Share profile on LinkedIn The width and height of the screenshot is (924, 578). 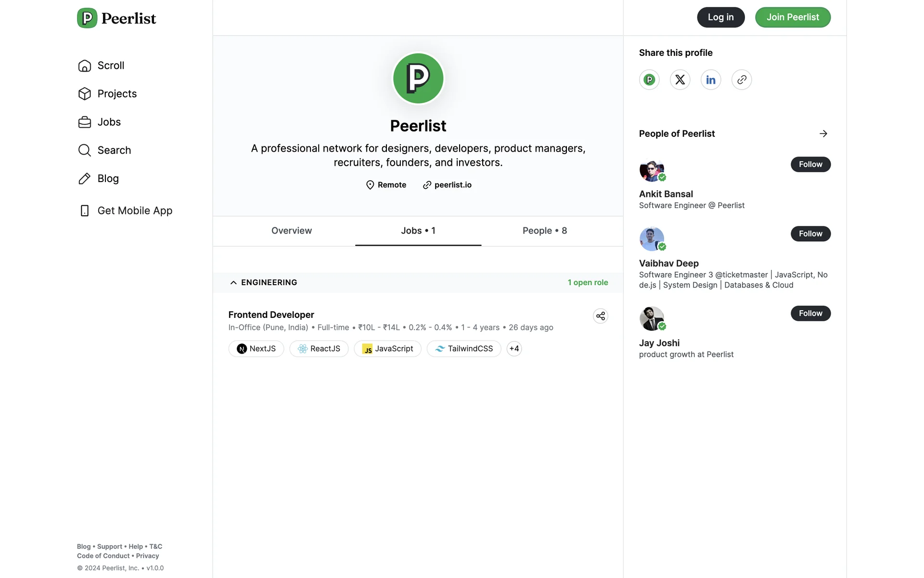(x=710, y=80)
